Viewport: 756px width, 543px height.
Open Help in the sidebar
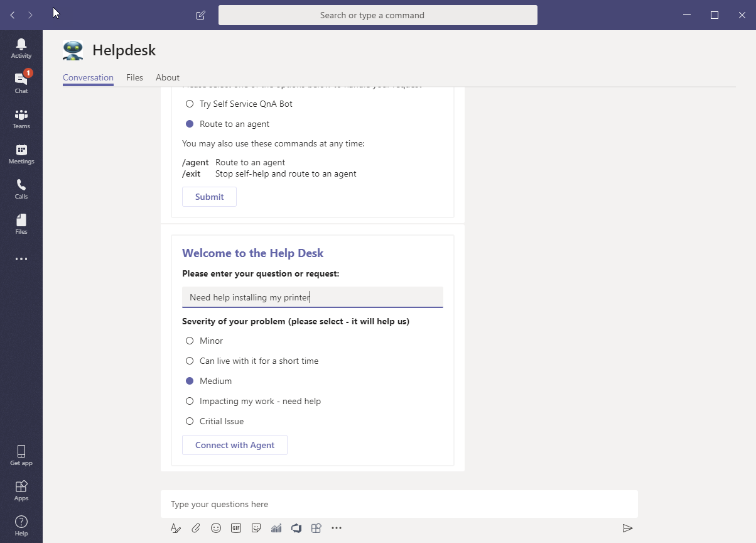click(21, 525)
